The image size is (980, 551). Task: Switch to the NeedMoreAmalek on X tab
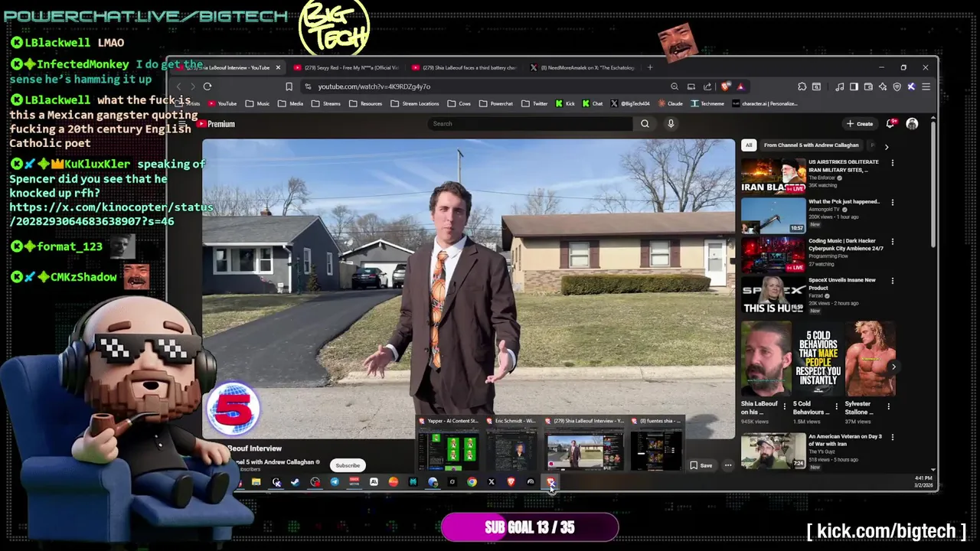583,67
